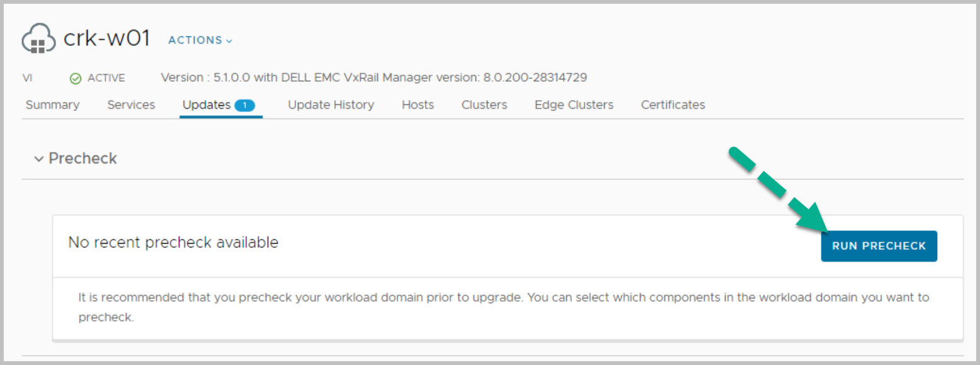
Task: Click the green ACTIVE status checkmark icon
Action: click(76, 79)
